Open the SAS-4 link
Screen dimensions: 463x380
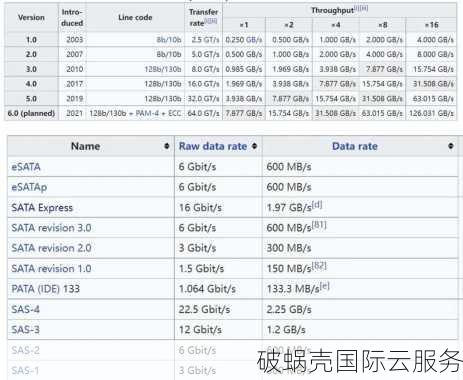click(25, 309)
